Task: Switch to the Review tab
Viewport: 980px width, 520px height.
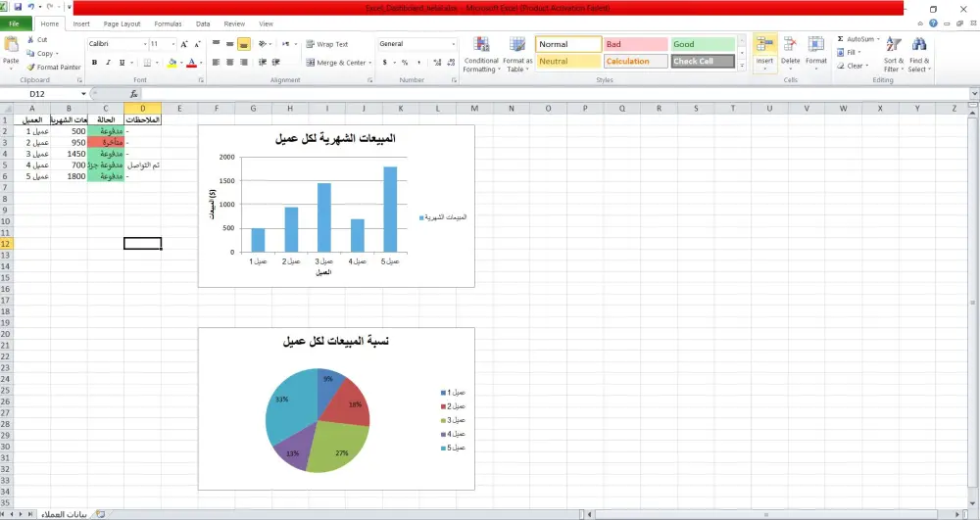Action: point(234,24)
